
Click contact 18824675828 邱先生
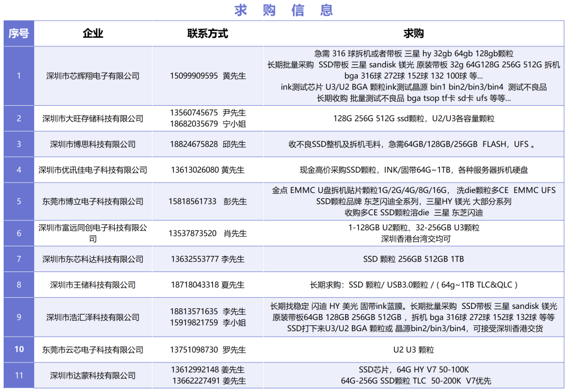click(208, 145)
